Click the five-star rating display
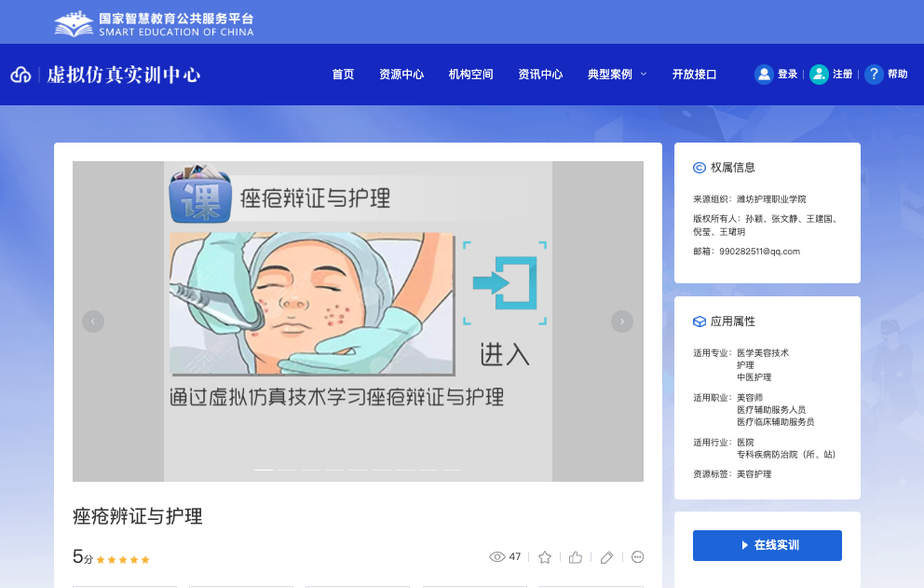 tap(123, 560)
